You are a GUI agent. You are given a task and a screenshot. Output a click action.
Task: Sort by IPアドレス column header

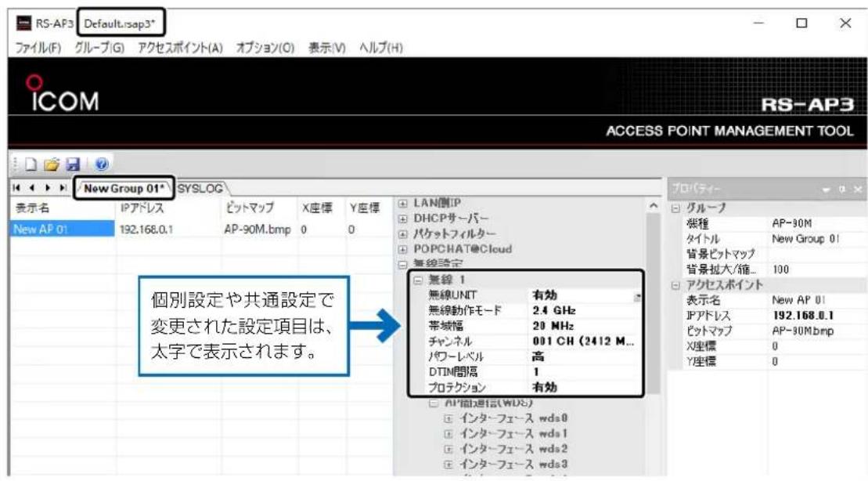coord(142,208)
